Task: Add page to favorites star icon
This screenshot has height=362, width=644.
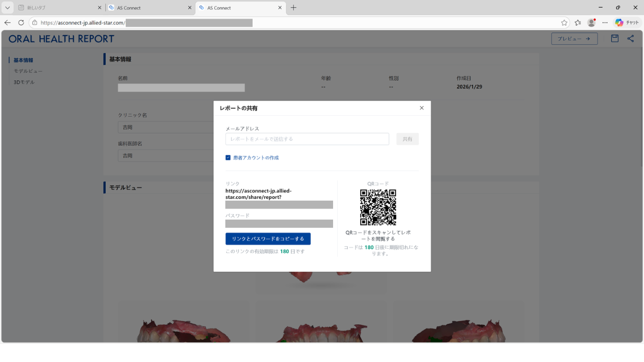Action: 564,23
